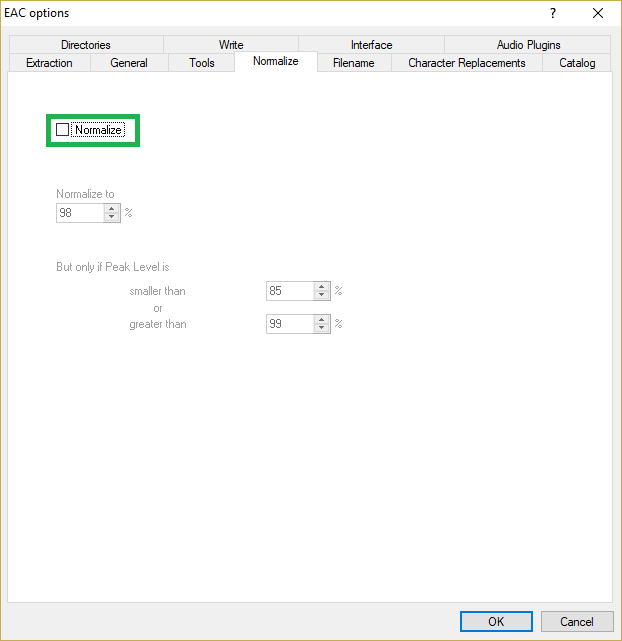Select the Normalize tab
This screenshot has width=622, height=641.
(276, 61)
